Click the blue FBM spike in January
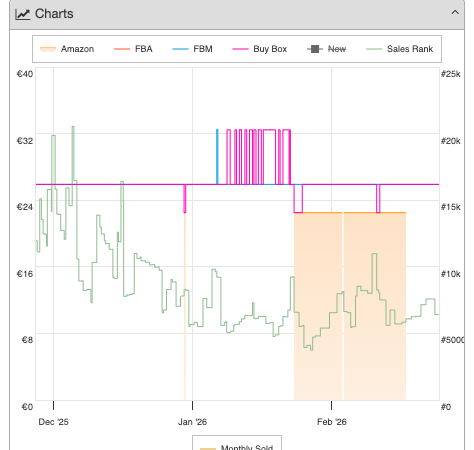 (217, 157)
